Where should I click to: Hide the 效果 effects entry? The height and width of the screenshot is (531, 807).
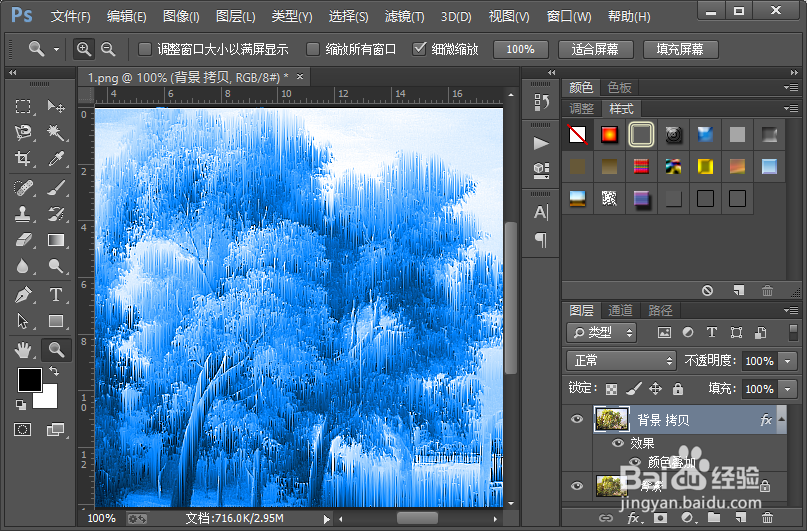618,443
